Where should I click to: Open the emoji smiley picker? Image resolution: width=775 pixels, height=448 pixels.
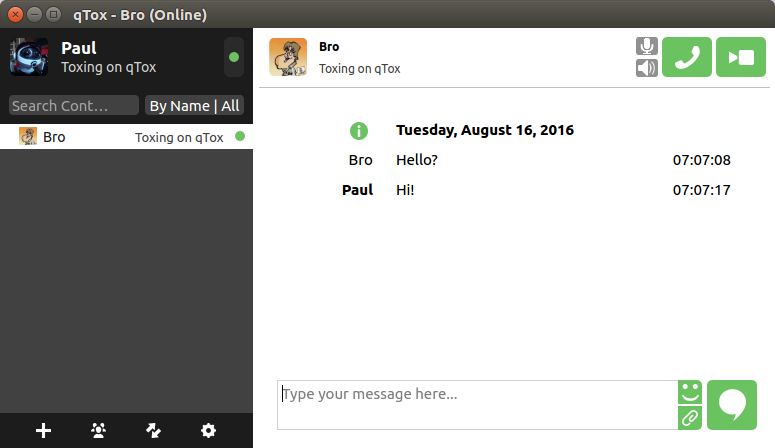tap(690, 393)
